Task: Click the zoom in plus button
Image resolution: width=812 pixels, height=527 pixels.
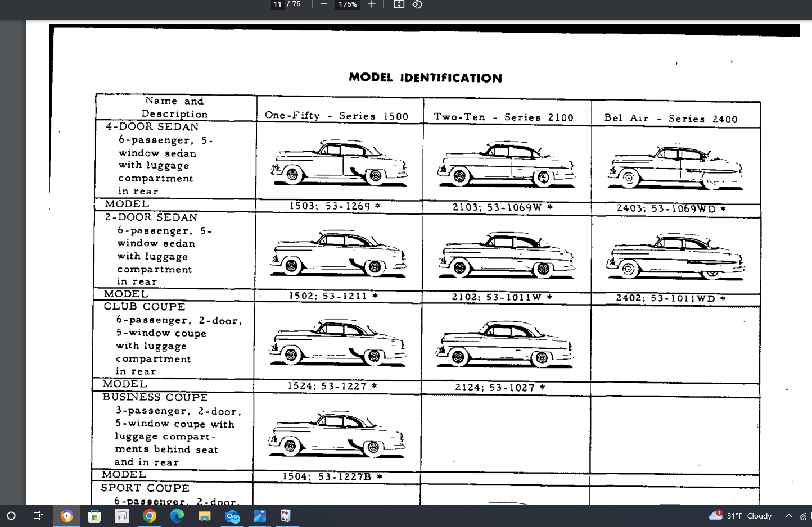Action: click(372, 4)
